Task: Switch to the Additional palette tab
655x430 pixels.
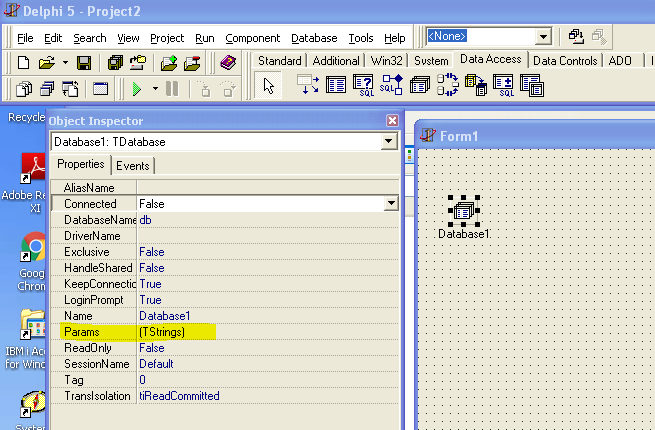Action: (x=336, y=61)
